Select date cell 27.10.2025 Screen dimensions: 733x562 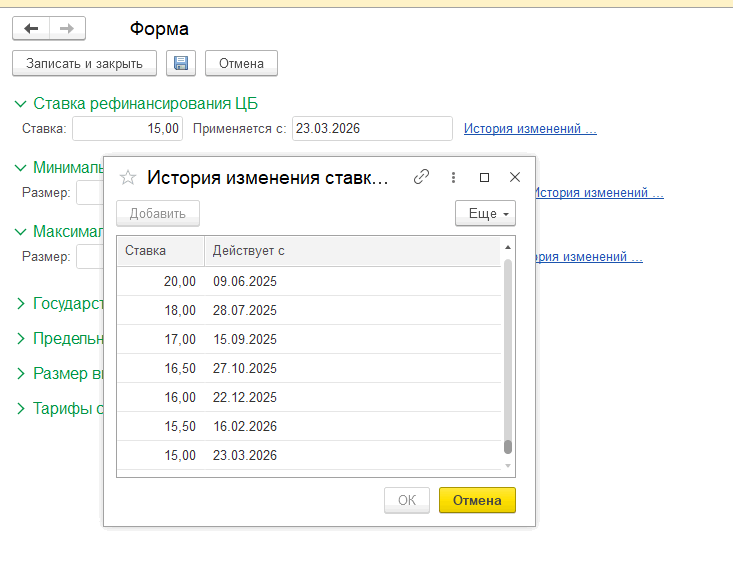(352, 368)
